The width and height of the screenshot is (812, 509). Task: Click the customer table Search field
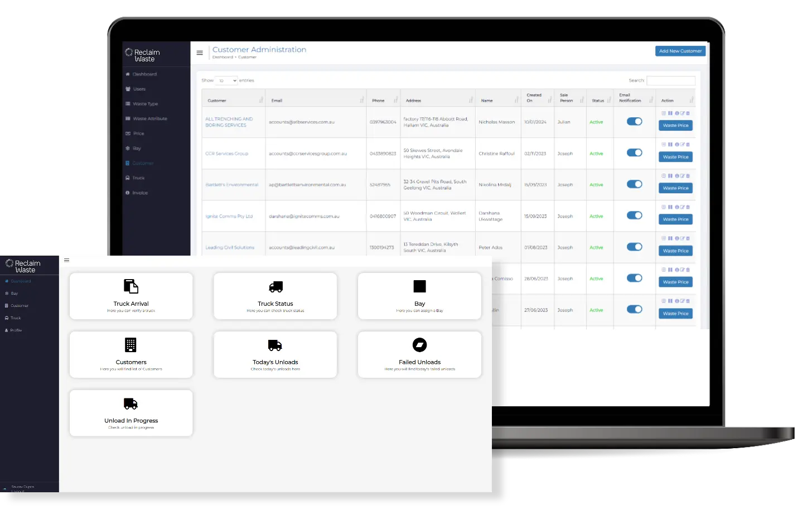coord(671,80)
